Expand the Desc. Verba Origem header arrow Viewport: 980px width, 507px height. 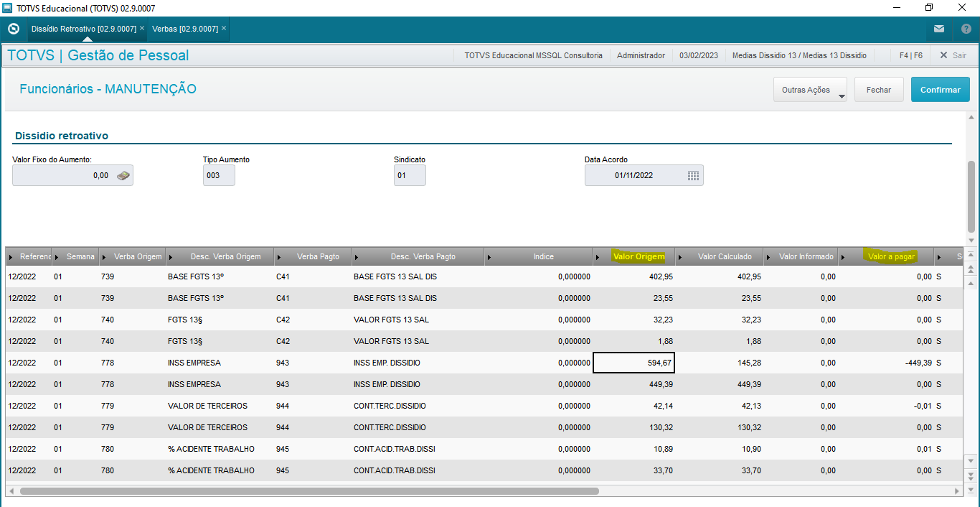tap(171, 256)
